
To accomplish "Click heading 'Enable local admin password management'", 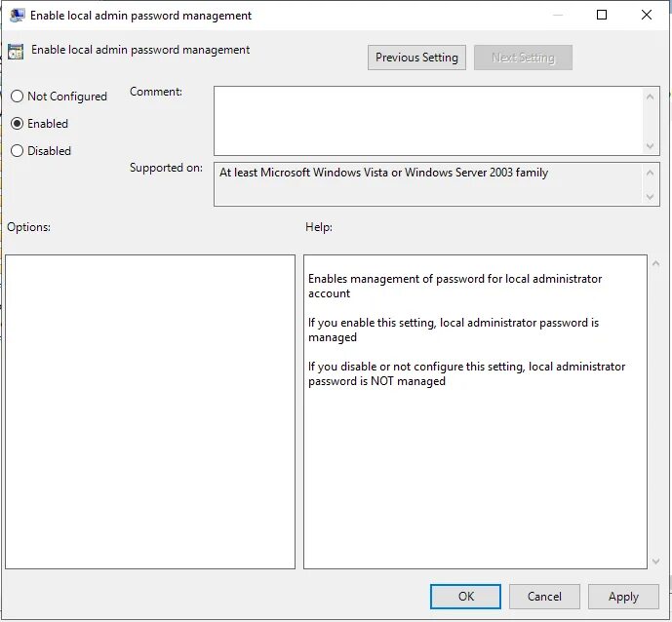I will pyautogui.click(x=140, y=50).
